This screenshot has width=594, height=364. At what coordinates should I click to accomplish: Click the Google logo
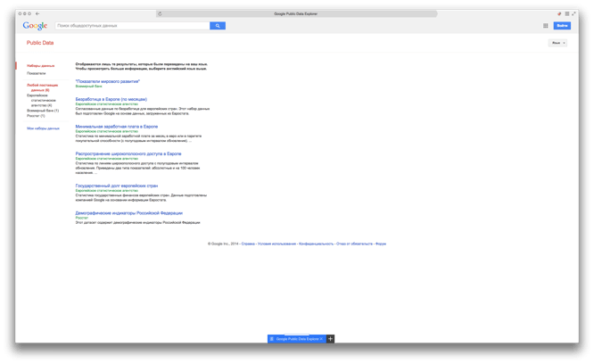[x=35, y=25]
